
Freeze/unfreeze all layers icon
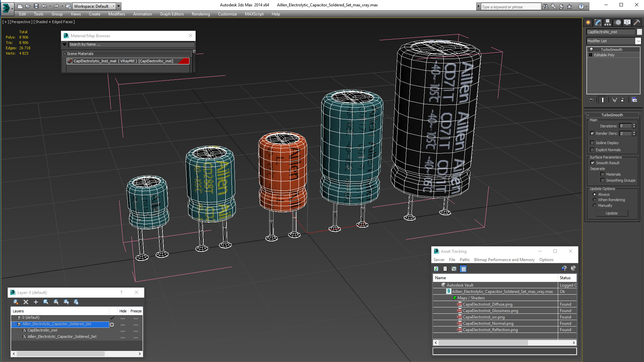tap(76, 302)
